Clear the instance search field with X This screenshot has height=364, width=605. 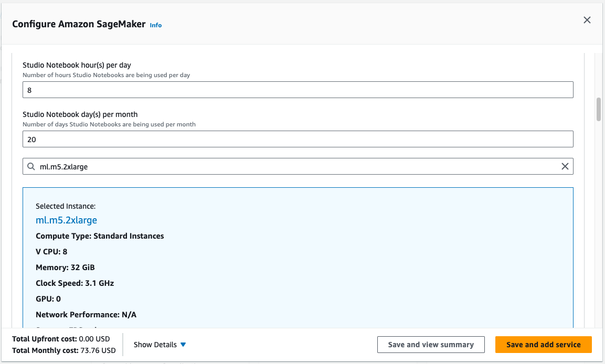(565, 166)
